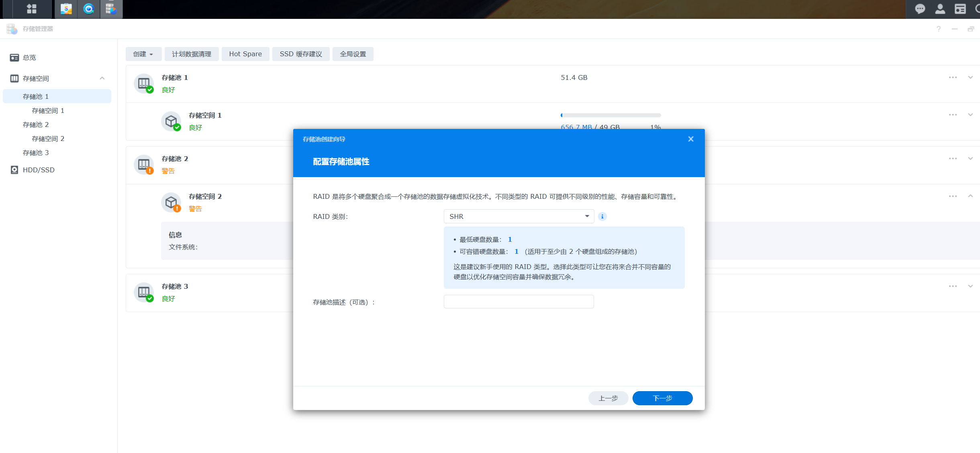Open Hot Spare settings
The height and width of the screenshot is (453, 980).
245,54
